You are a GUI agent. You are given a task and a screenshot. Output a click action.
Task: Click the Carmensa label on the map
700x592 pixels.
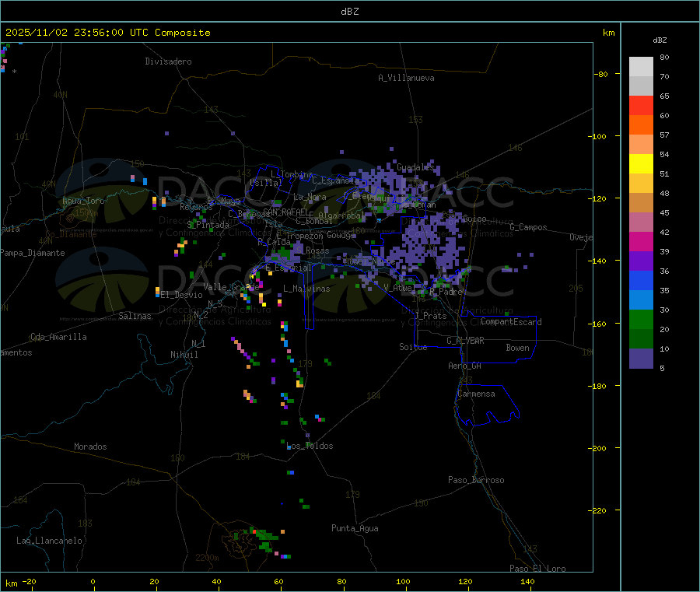coord(475,394)
